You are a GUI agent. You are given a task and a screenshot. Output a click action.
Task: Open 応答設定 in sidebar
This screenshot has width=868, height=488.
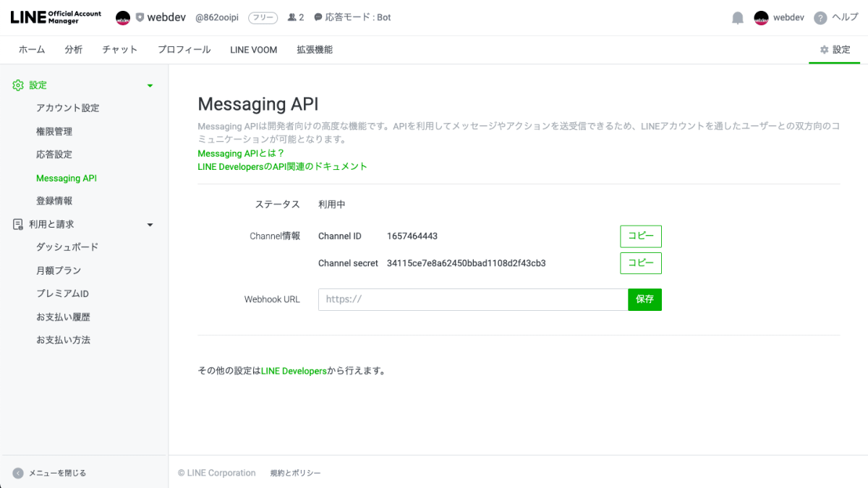pyautogui.click(x=54, y=155)
